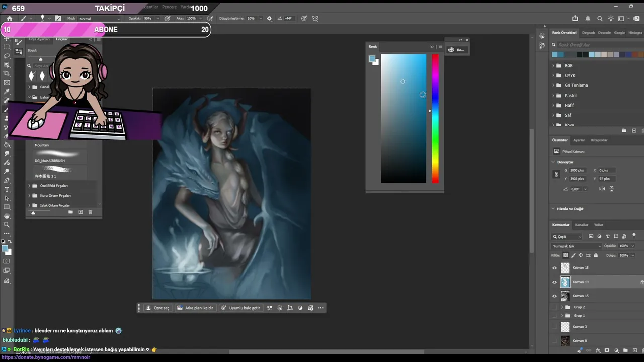The height and width of the screenshot is (362, 644).
Task: Open the smoothing options gear
Action: [269, 19]
